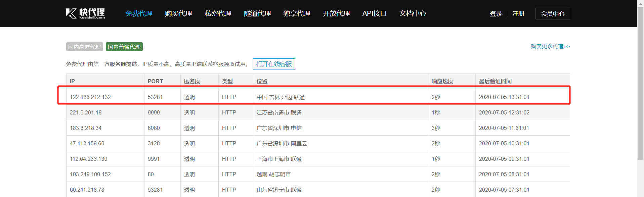Click port 80 for 103.249.100.152
Viewport: 644px width, 197px height.
(x=151, y=174)
